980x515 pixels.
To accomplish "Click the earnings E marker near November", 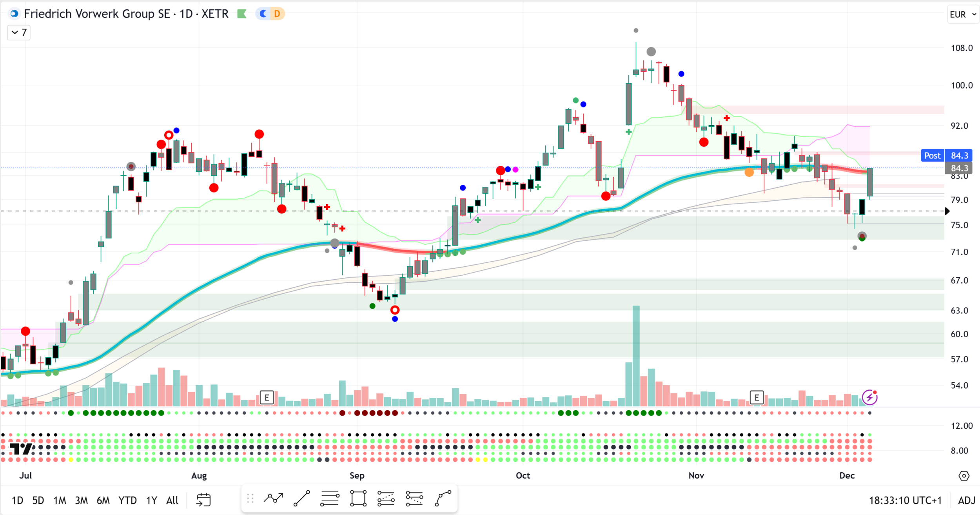I will click(x=757, y=398).
